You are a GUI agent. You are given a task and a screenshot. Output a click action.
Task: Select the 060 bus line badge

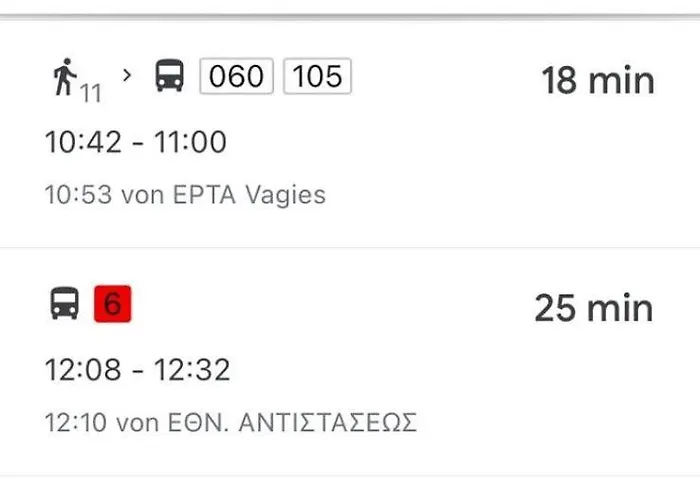[x=237, y=76]
